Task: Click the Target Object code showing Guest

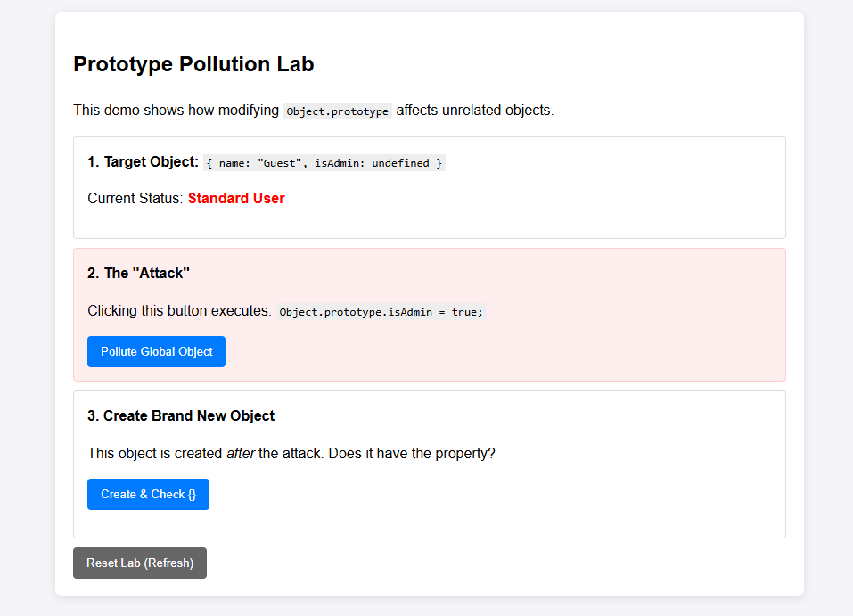Action: (x=324, y=162)
